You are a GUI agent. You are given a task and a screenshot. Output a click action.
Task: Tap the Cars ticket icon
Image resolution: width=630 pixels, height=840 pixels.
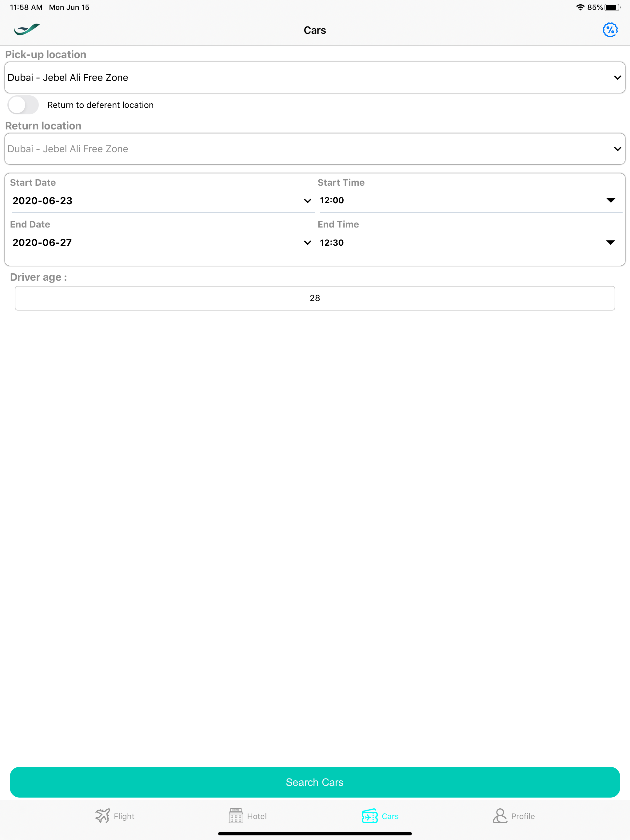click(369, 816)
